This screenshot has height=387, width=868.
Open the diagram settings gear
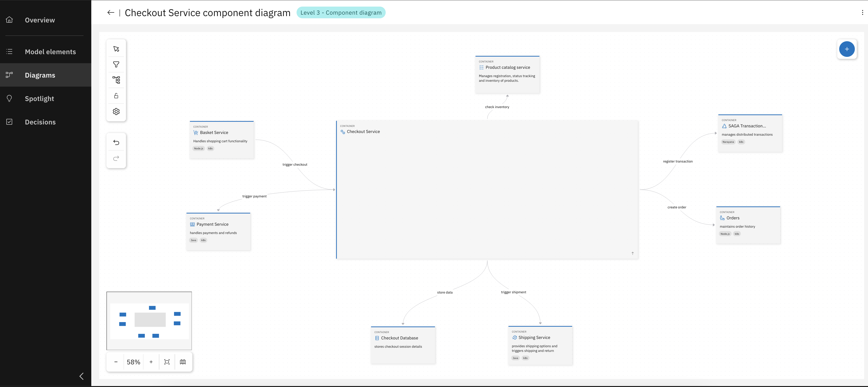116,112
